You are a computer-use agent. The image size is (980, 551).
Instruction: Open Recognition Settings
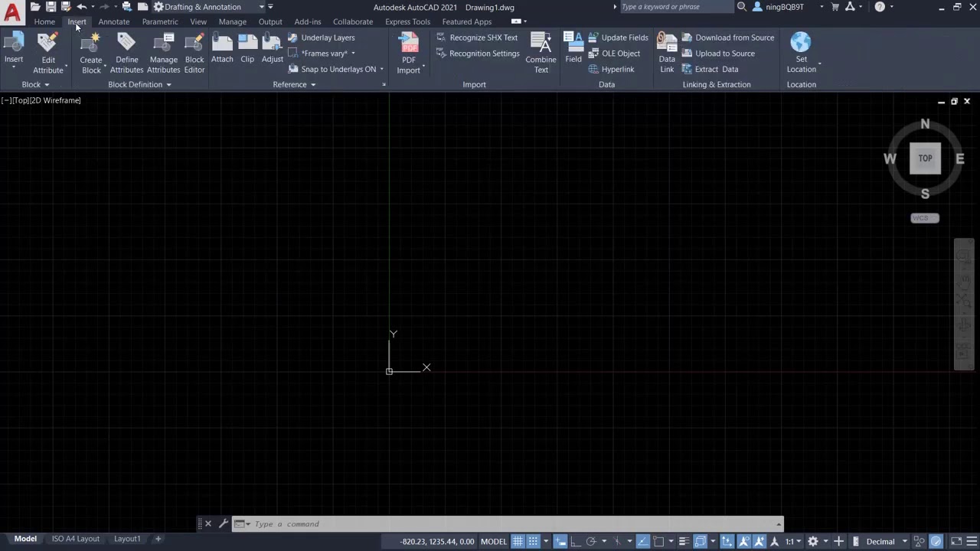coord(478,53)
